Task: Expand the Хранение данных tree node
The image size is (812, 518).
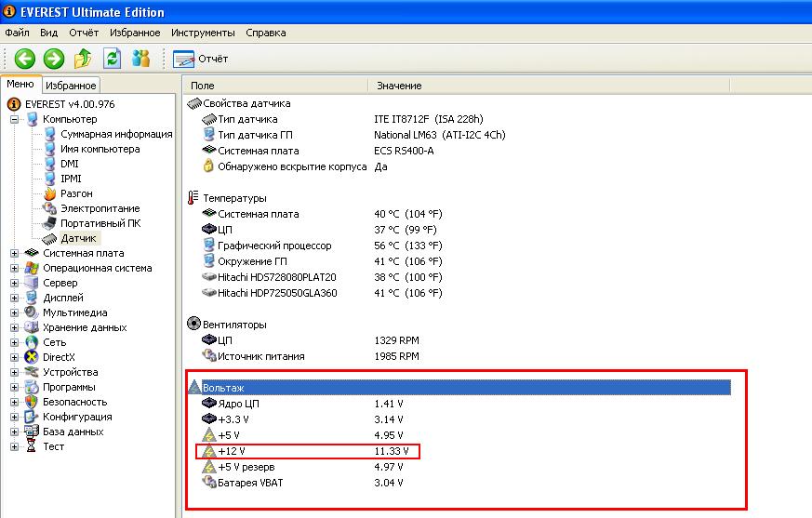Action: click(x=15, y=328)
